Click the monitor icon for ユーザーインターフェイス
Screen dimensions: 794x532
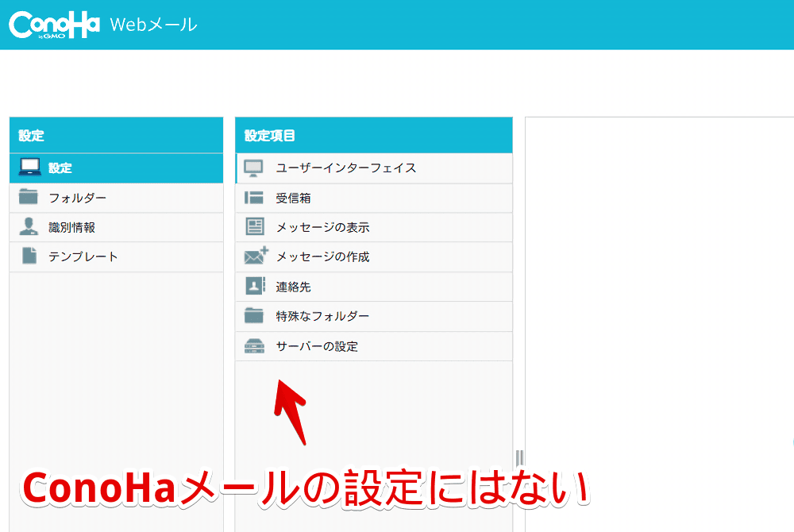(254, 168)
